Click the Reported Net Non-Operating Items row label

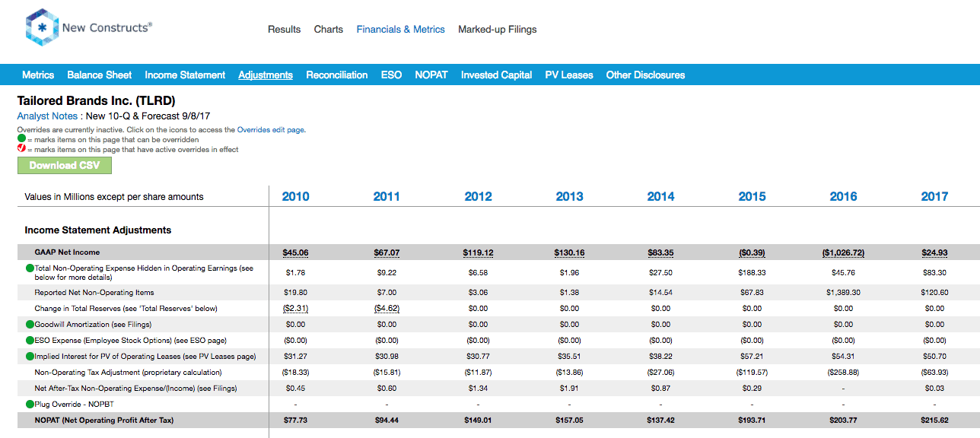pos(94,293)
